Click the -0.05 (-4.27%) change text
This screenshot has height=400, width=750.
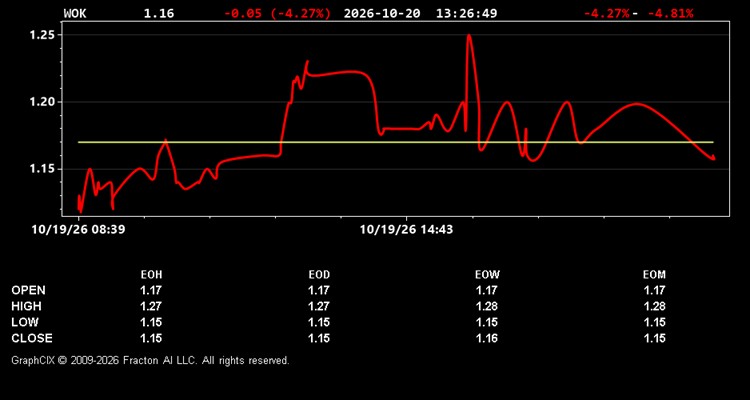point(277,13)
